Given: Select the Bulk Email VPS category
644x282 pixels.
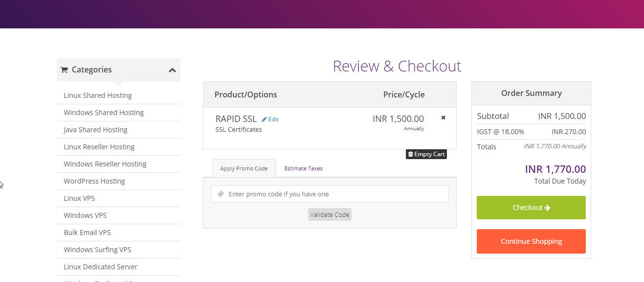Looking at the screenshot, I should 88,233.
